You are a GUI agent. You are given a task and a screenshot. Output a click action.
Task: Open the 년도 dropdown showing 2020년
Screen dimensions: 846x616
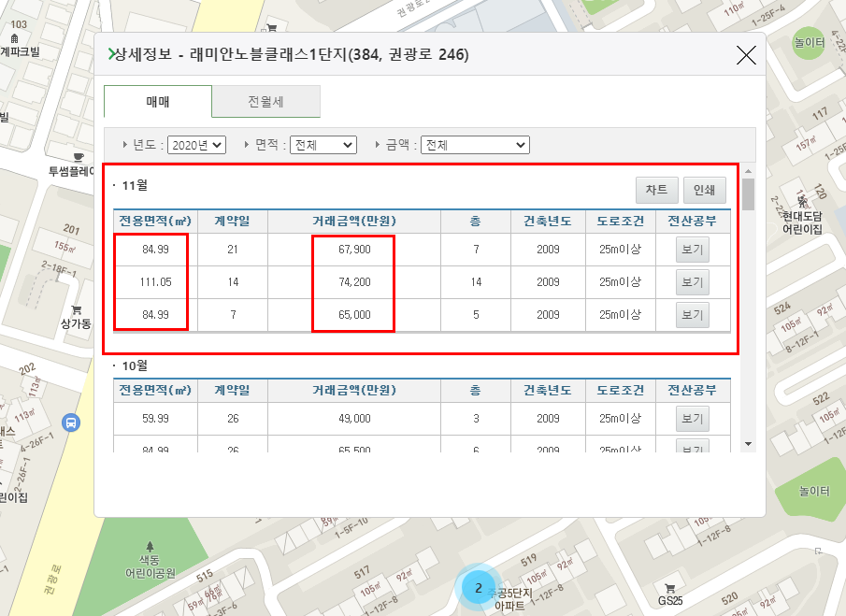click(x=196, y=145)
